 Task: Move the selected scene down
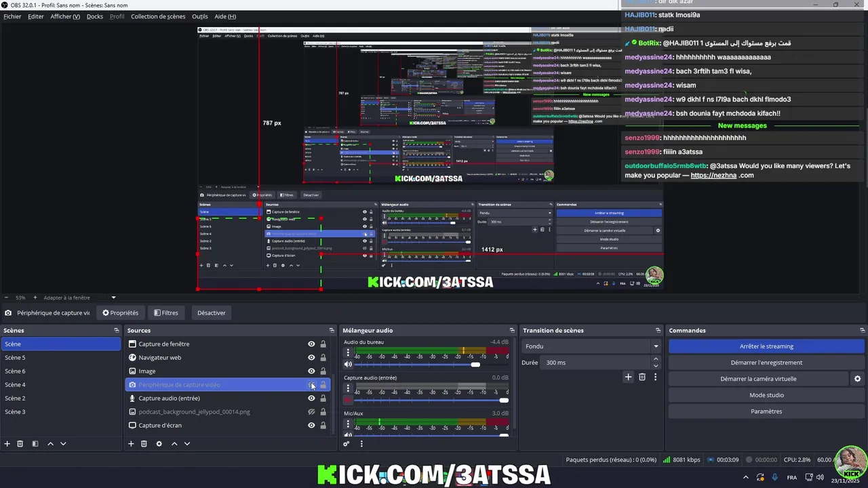point(63,444)
